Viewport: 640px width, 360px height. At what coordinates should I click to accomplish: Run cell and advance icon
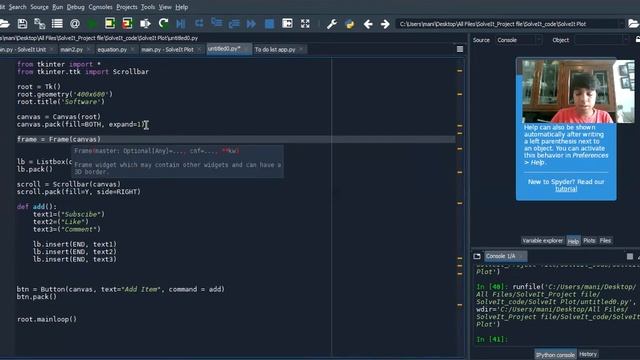pyautogui.click(x=127, y=24)
